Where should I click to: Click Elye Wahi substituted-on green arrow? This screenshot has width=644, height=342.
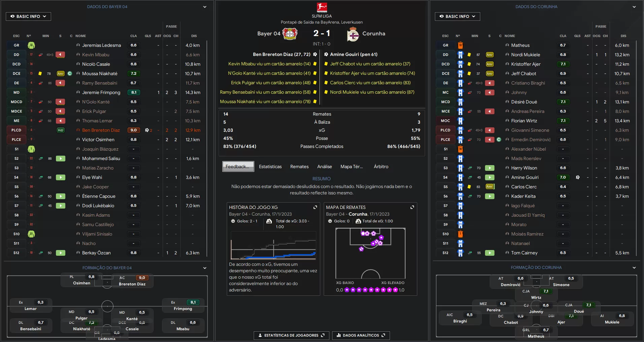click(x=61, y=177)
